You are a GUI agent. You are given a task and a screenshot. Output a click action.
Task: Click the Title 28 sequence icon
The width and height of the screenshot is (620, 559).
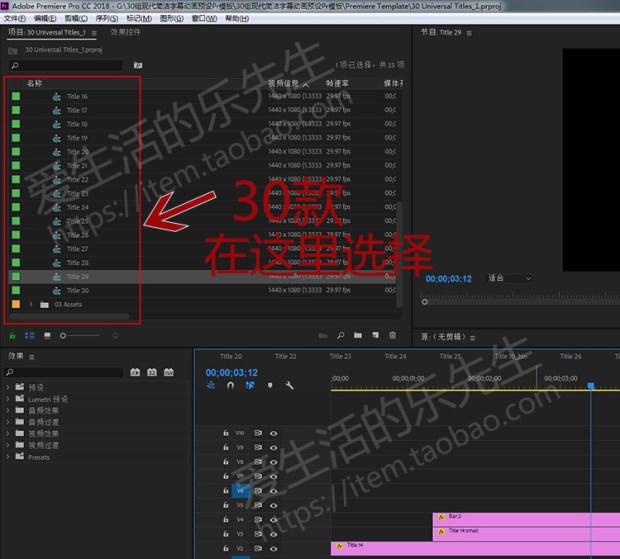coord(57,263)
